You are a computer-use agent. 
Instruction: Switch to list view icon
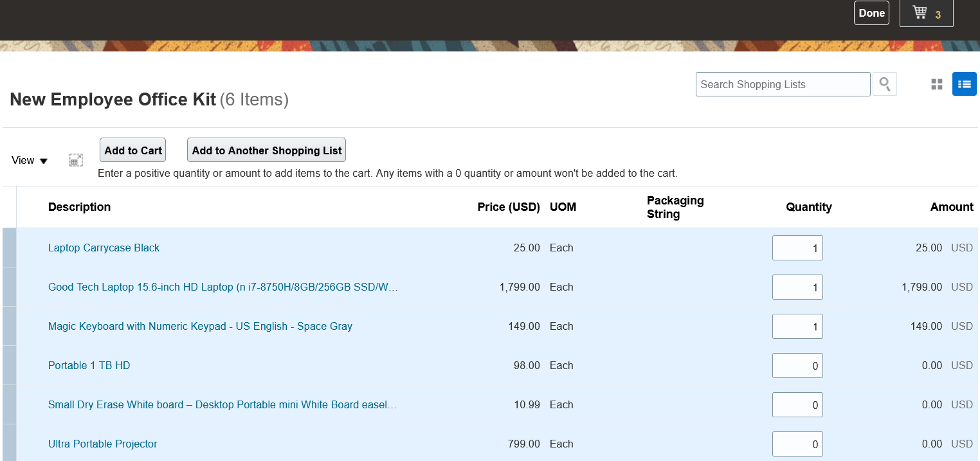pos(964,84)
